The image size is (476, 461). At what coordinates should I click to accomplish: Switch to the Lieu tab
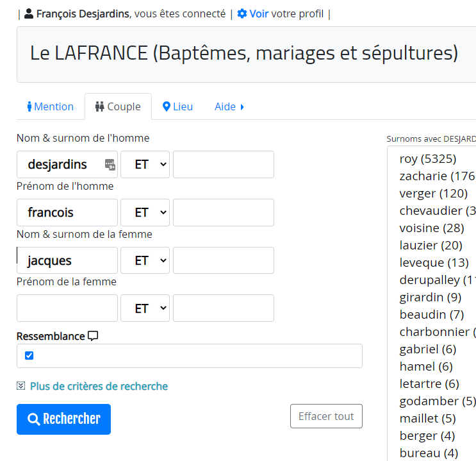point(178,106)
